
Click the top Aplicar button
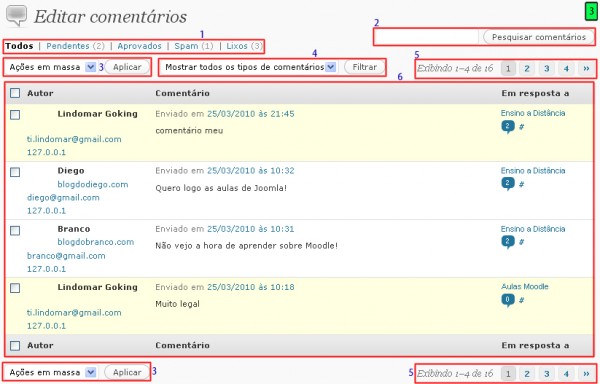click(x=127, y=67)
